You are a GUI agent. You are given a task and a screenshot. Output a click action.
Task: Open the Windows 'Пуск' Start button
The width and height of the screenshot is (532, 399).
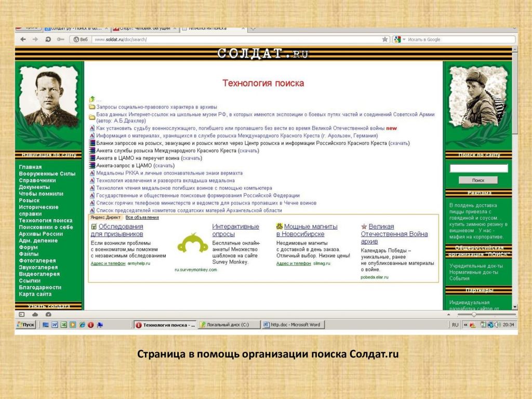[x=26, y=325]
